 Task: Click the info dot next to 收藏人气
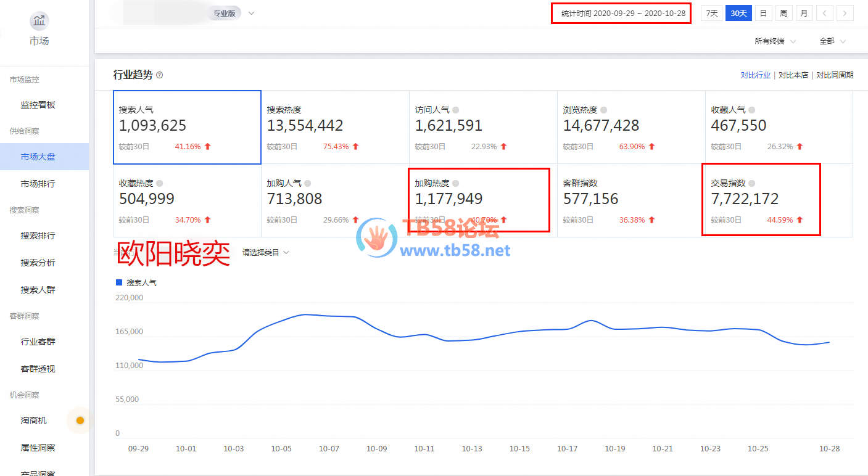pos(752,110)
